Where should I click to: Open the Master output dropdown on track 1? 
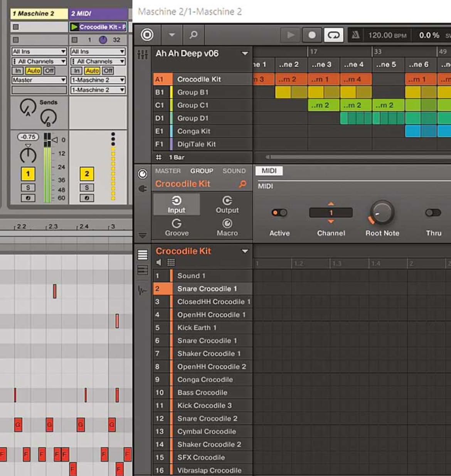pyautogui.click(x=39, y=80)
